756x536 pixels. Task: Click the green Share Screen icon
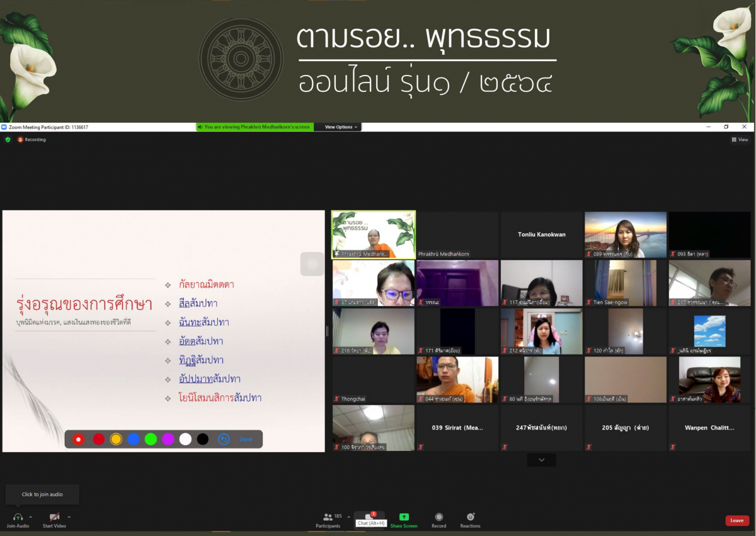pyautogui.click(x=404, y=517)
